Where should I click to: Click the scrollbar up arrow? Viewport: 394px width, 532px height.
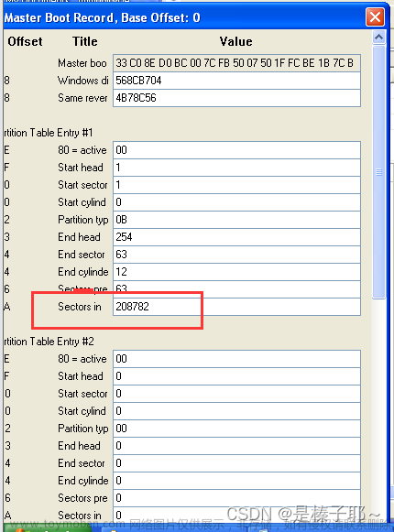378,37
